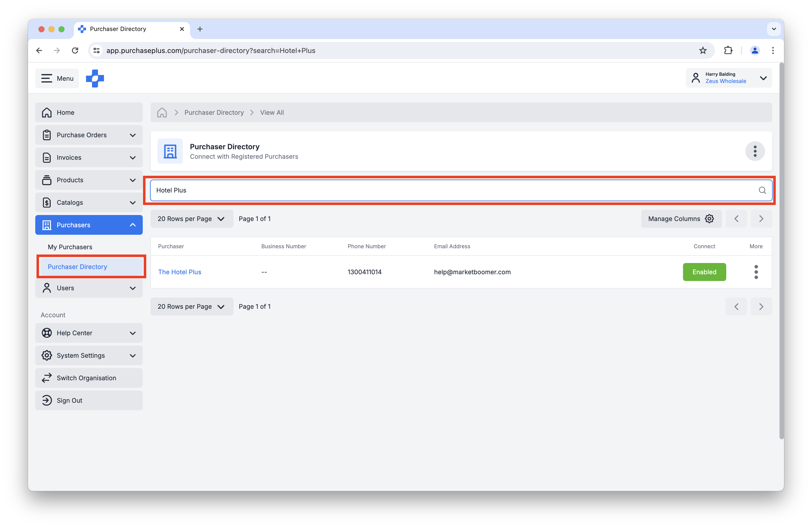The height and width of the screenshot is (528, 812).
Task: Open top 20 Rows per Page dropdown
Action: (192, 219)
